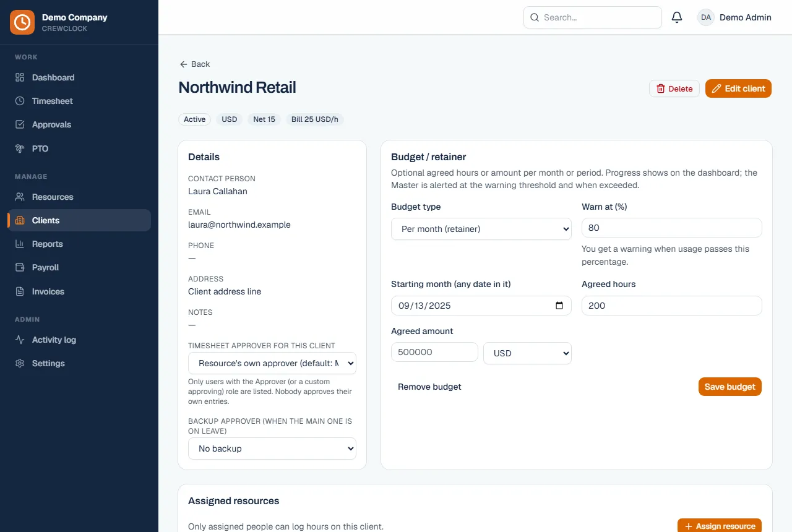Click the Approvals checkmark icon
The width and height of the screenshot is (792, 532).
coord(20,124)
